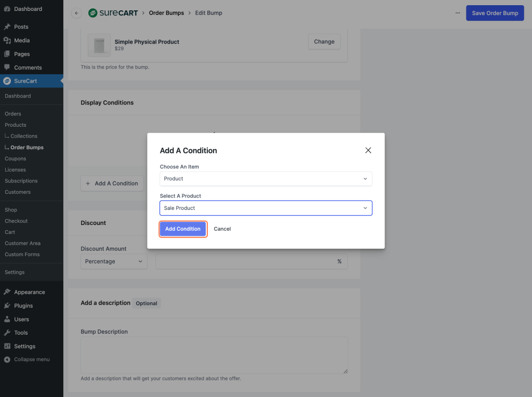Open the Choose An Item dropdown
The width and height of the screenshot is (532, 397).
[265, 178]
